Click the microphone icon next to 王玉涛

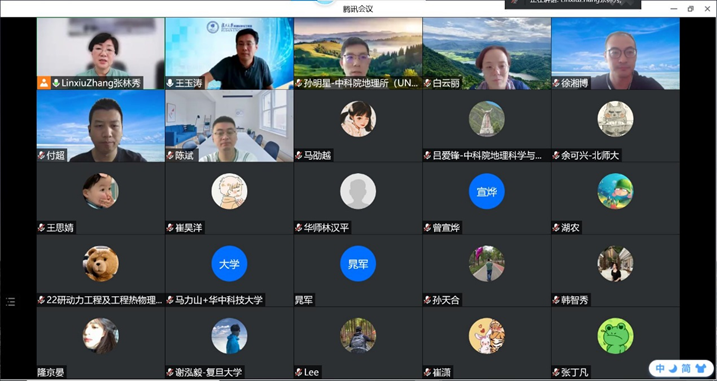pos(170,83)
